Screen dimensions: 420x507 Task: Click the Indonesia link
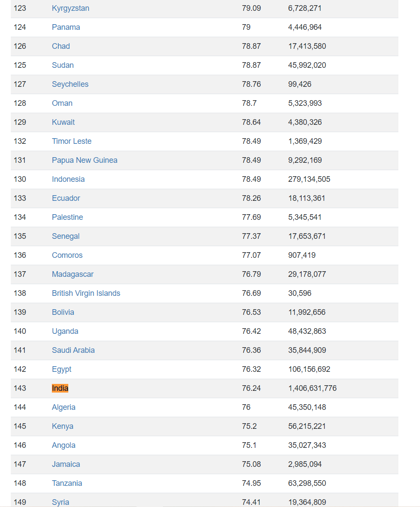68,179
